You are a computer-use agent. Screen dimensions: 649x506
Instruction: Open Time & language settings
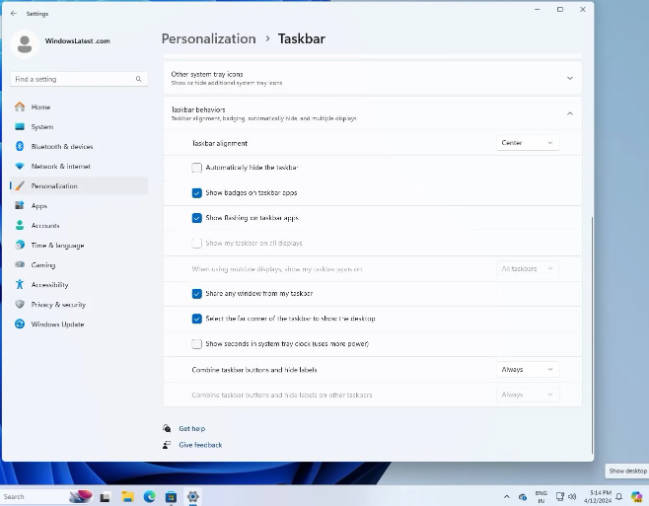tap(79, 245)
